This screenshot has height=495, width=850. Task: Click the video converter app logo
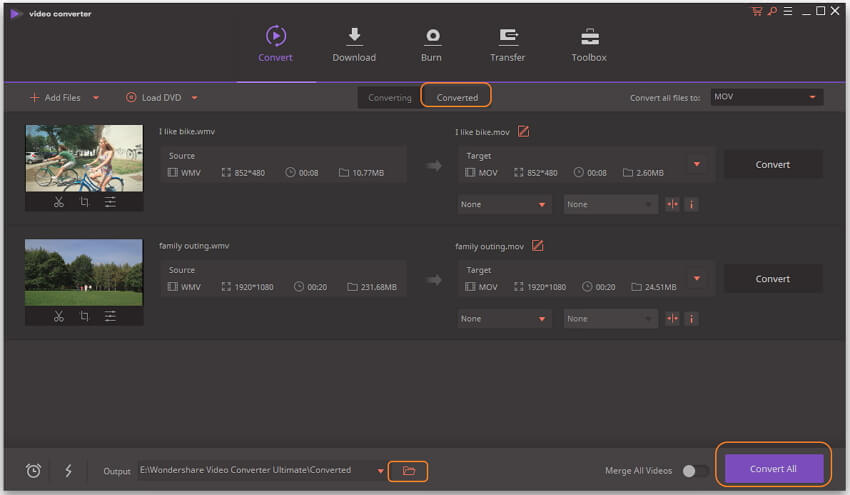[15, 14]
